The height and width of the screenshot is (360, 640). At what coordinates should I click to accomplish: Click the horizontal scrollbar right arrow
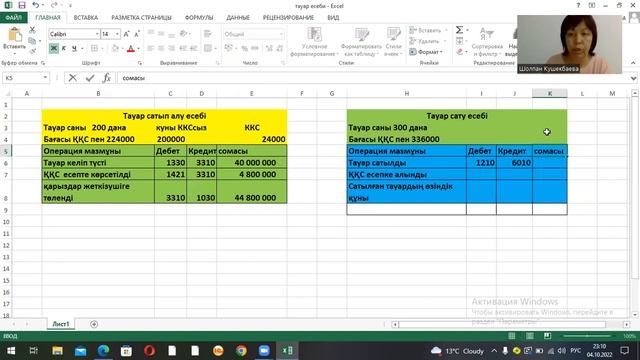click(627, 324)
